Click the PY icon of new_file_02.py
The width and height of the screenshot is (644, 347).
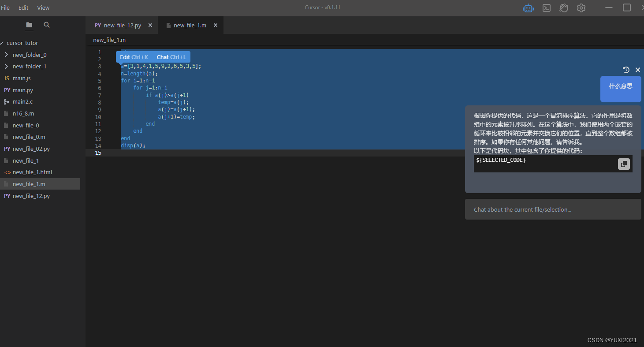(7, 149)
